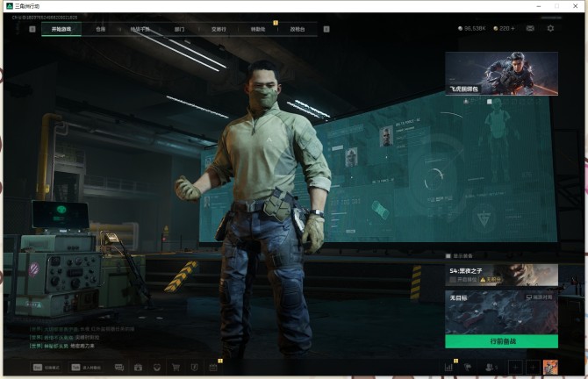
Task: Click the 无积分 warning label
Action: click(x=491, y=280)
